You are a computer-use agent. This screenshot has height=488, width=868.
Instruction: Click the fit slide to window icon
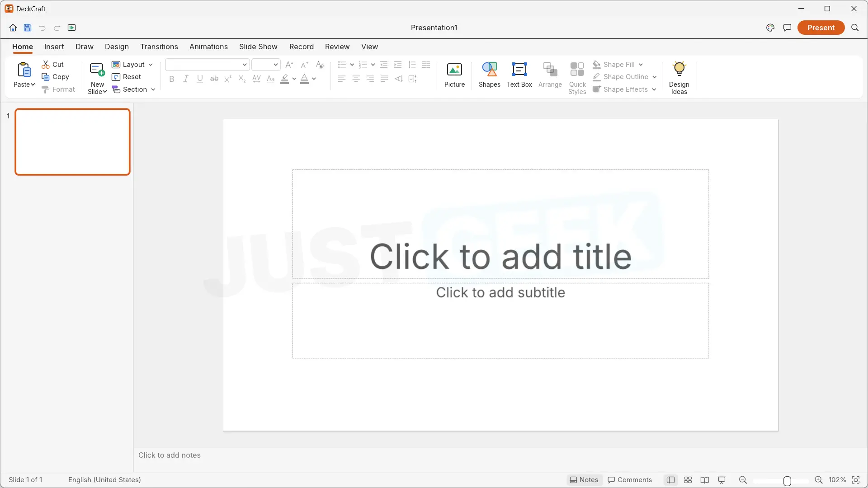pyautogui.click(x=855, y=480)
